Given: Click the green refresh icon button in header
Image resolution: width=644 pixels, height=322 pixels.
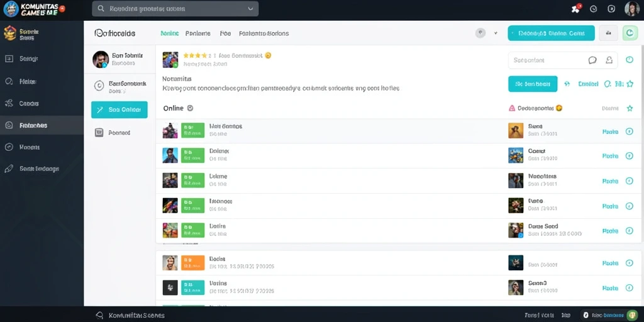Looking at the screenshot, I should click(x=630, y=33).
